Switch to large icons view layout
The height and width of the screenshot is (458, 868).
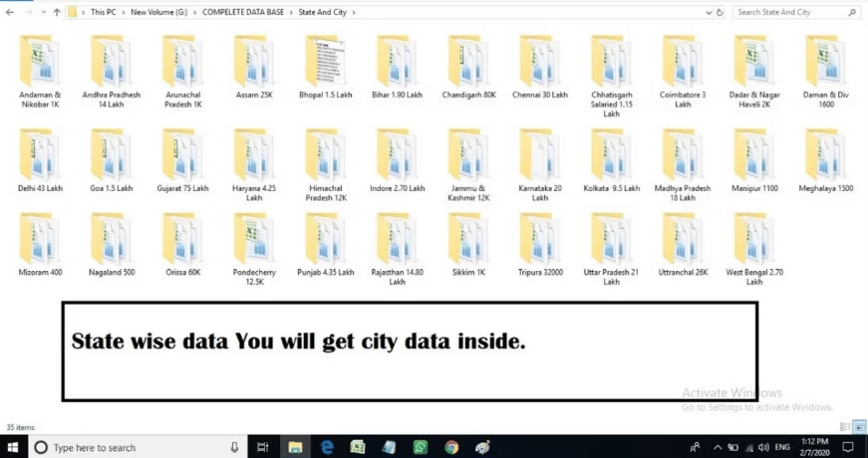(860, 426)
